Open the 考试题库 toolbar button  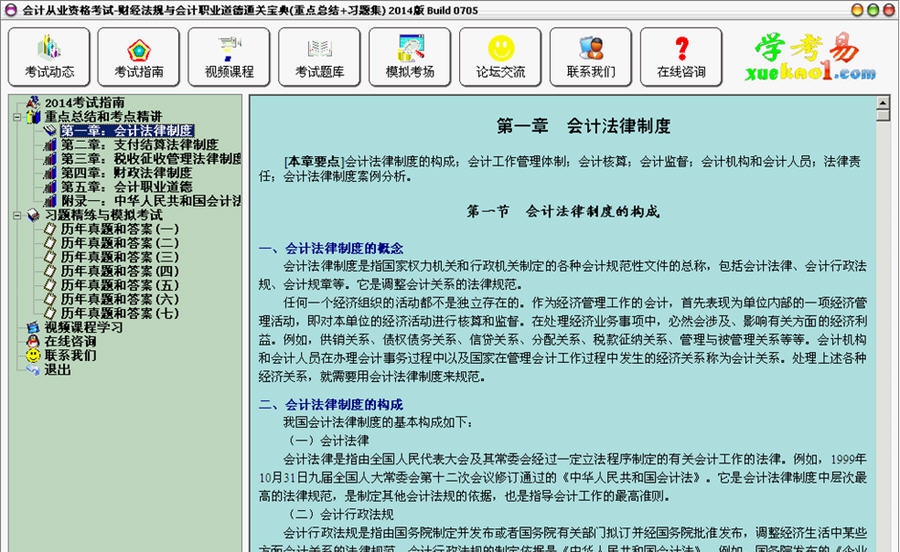pyautogui.click(x=320, y=57)
